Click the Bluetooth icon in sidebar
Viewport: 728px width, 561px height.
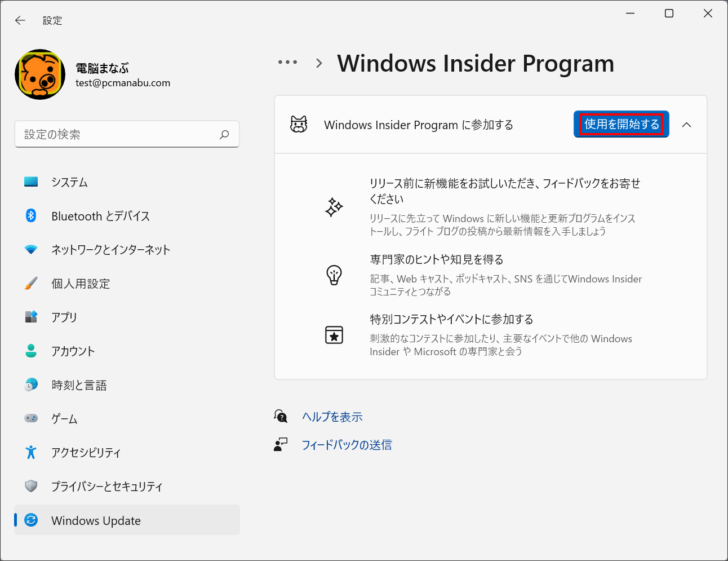pos(31,215)
